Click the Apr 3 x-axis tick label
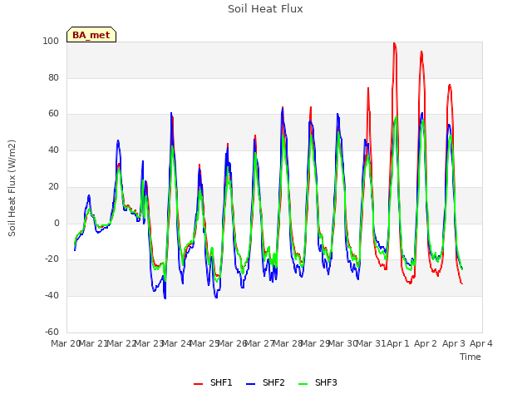Screen dimensions: 532x399 [x=453, y=343]
